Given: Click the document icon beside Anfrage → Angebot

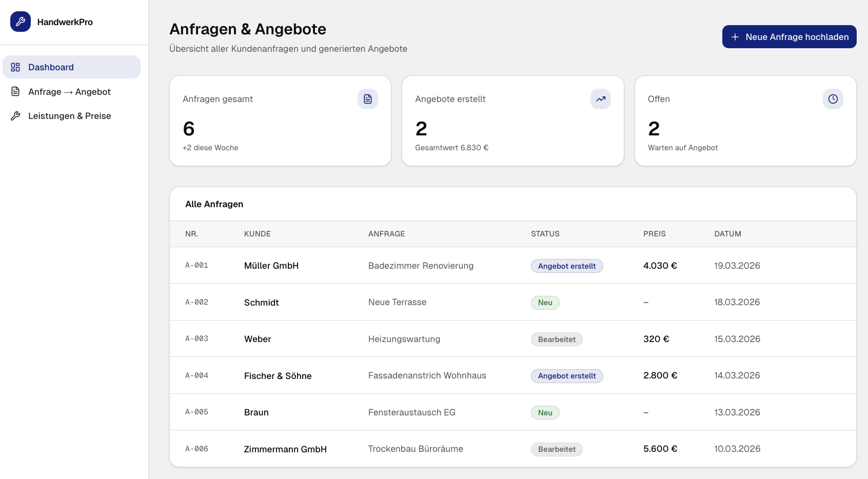Looking at the screenshot, I should pos(15,92).
